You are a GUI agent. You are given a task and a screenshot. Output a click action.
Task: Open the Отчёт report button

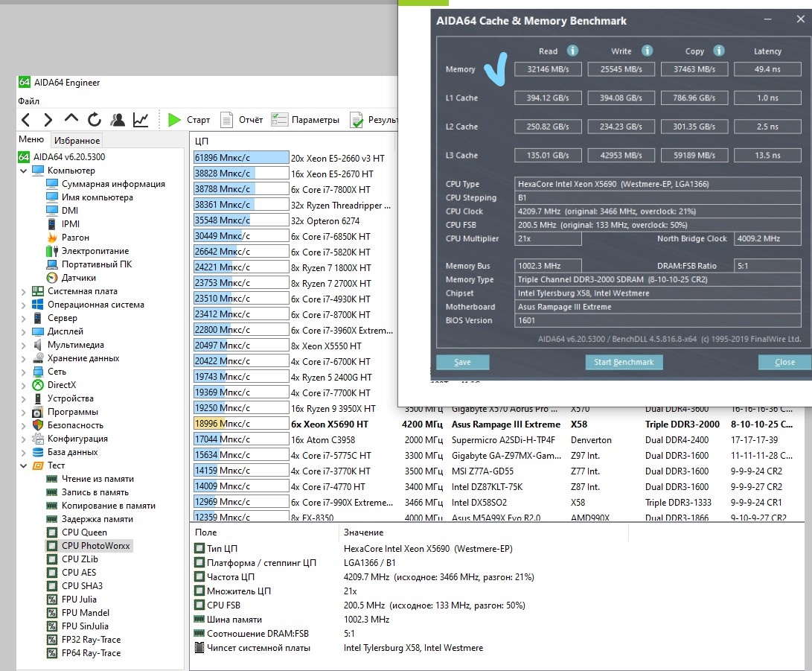coord(242,120)
